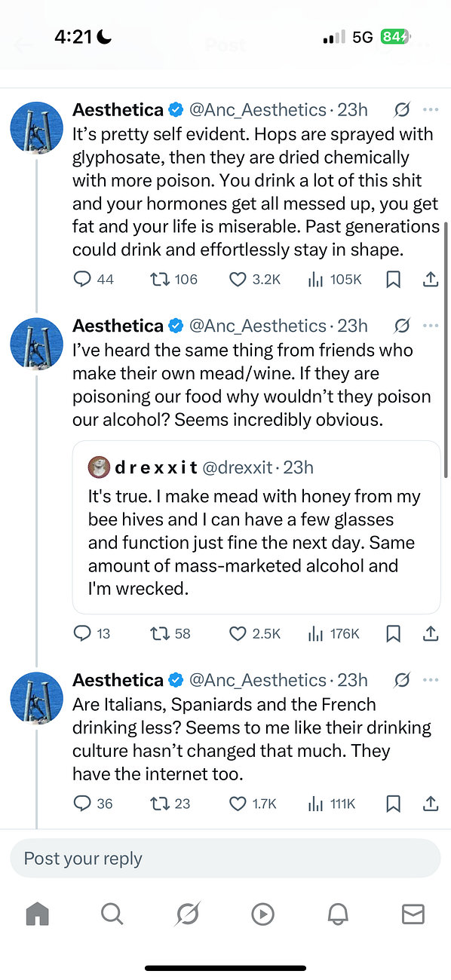Bookmark the mead/wine quote post
Screen dimensions: 451x980
[x=393, y=634]
